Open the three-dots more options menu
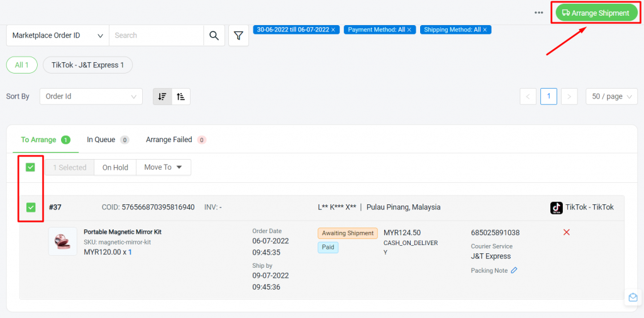Image resolution: width=644 pixels, height=318 pixels. pyautogui.click(x=539, y=13)
